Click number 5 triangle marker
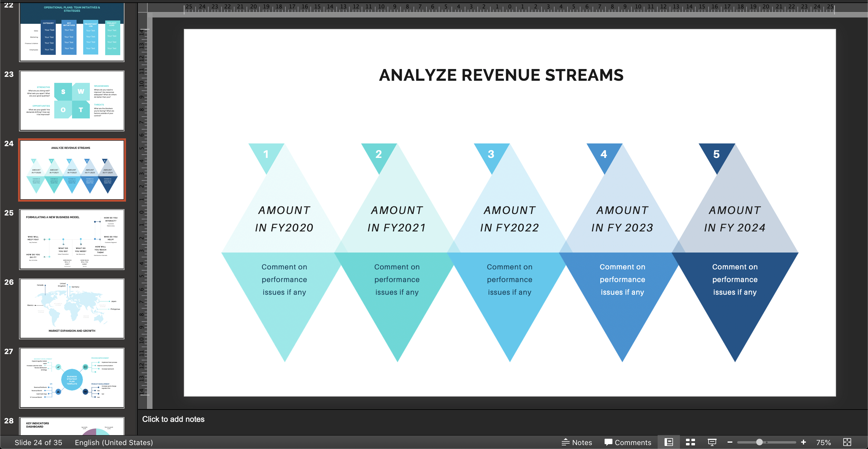The width and height of the screenshot is (868, 449). tap(717, 154)
